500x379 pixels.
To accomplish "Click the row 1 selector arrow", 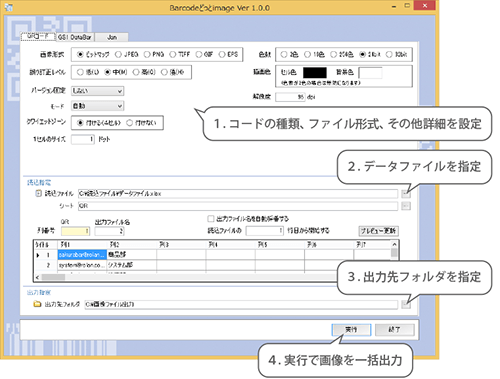I will tap(38, 255).
